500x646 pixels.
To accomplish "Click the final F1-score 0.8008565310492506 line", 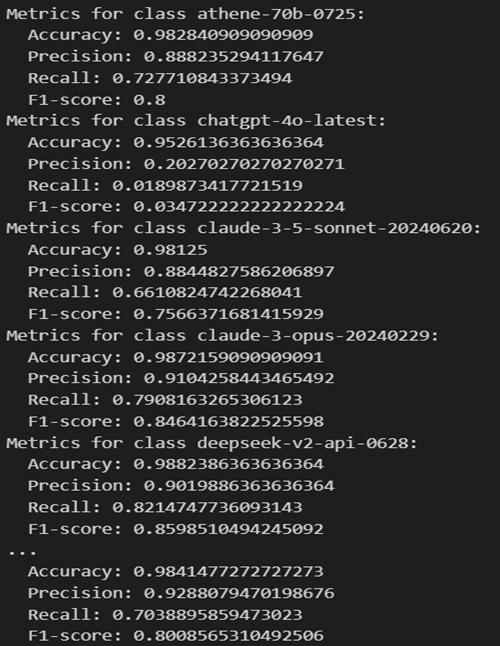I will 175,635.
